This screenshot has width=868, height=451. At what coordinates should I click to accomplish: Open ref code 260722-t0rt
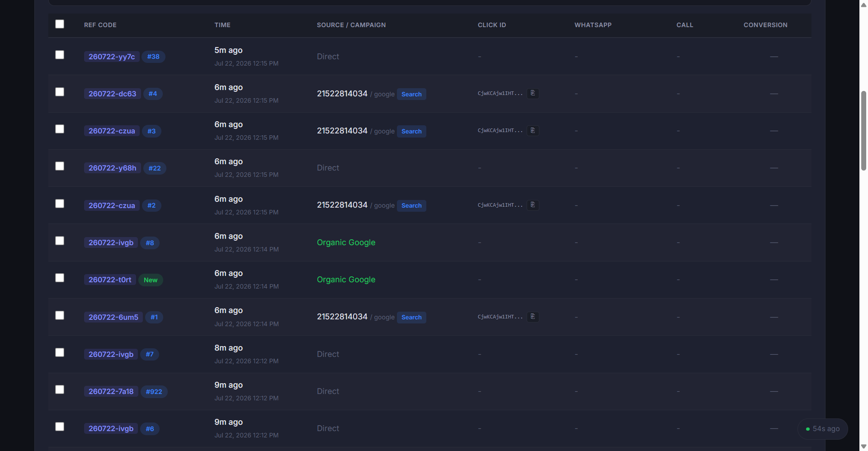110,280
